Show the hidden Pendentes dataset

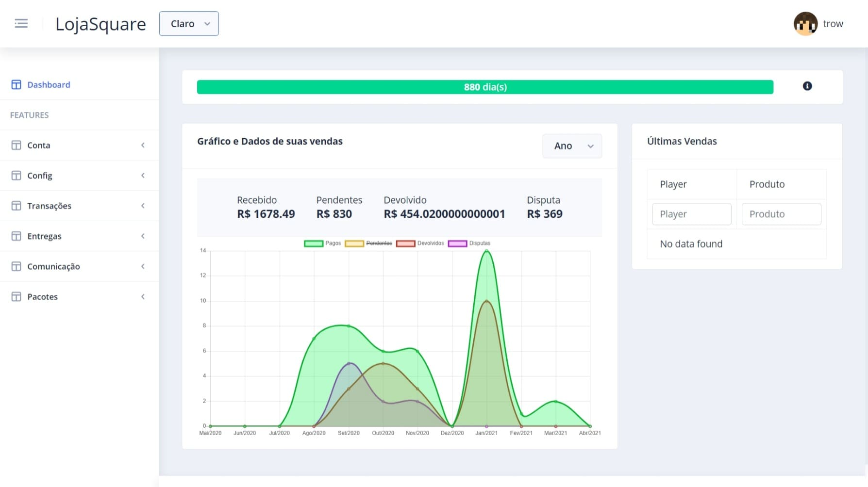click(x=368, y=243)
